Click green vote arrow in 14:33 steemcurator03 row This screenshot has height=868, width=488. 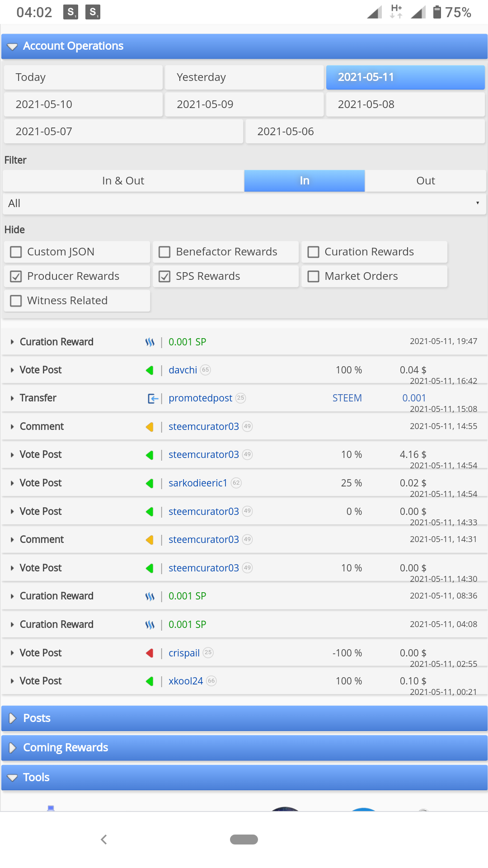150,512
